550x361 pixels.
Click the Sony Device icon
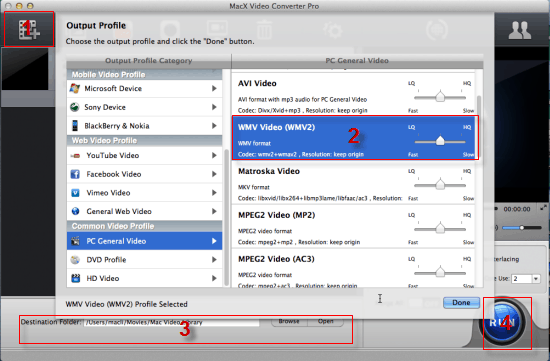[74, 107]
